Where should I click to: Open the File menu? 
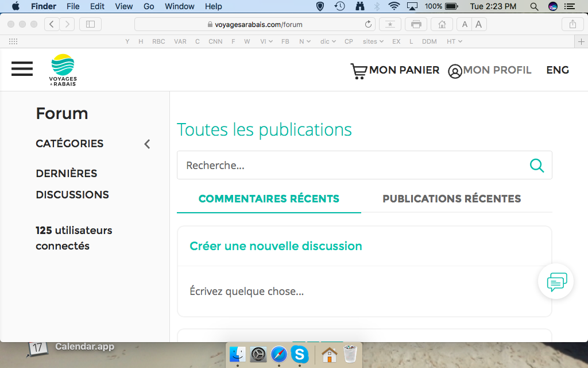pyautogui.click(x=73, y=6)
